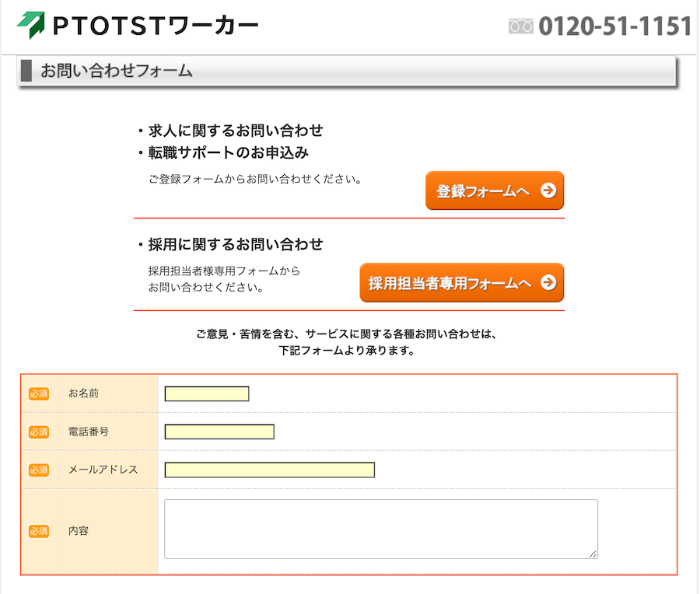
Task: Focus the お名前 input field
Action: pyautogui.click(x=207, y=394)
